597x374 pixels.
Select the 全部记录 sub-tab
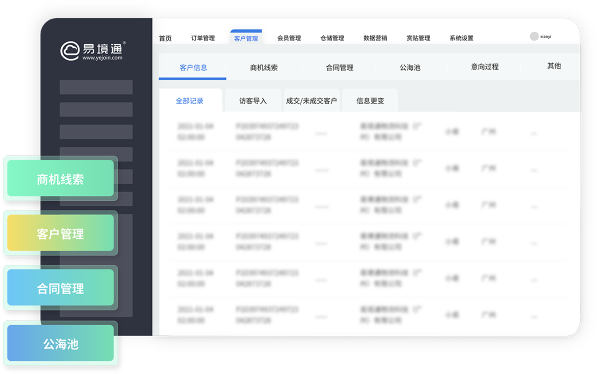[x=190, y=101]
